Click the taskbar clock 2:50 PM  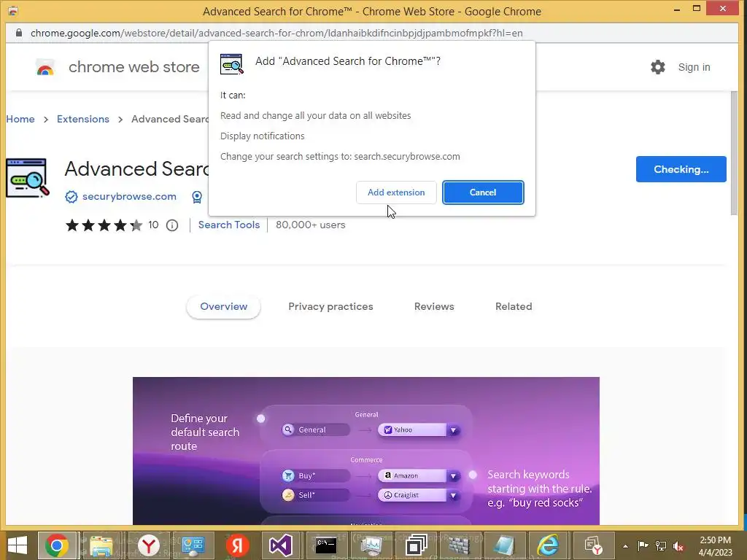click(x=715, y=540)
